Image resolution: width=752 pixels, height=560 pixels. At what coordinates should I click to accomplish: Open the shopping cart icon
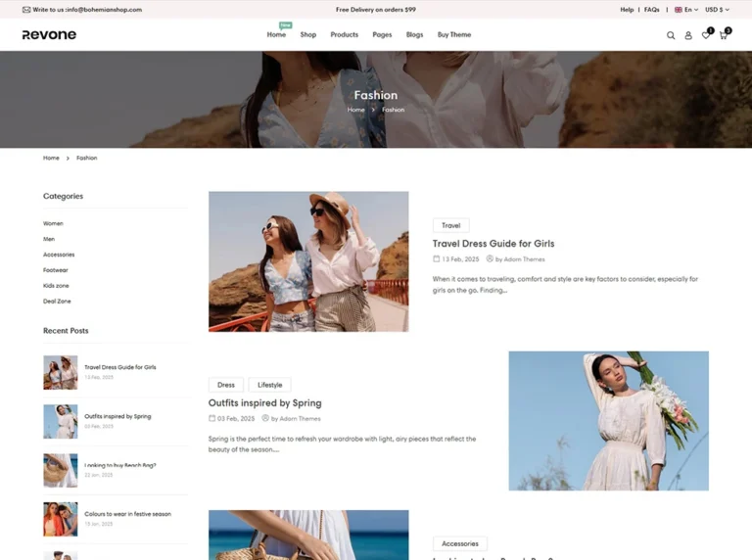pyautogui.click(x=724, y=35)
